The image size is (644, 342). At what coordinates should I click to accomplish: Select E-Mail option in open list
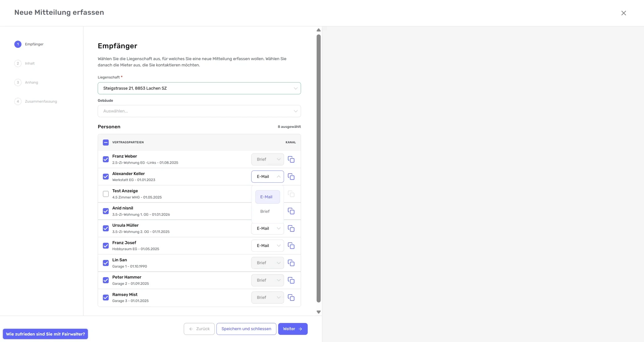click(267, 197)
